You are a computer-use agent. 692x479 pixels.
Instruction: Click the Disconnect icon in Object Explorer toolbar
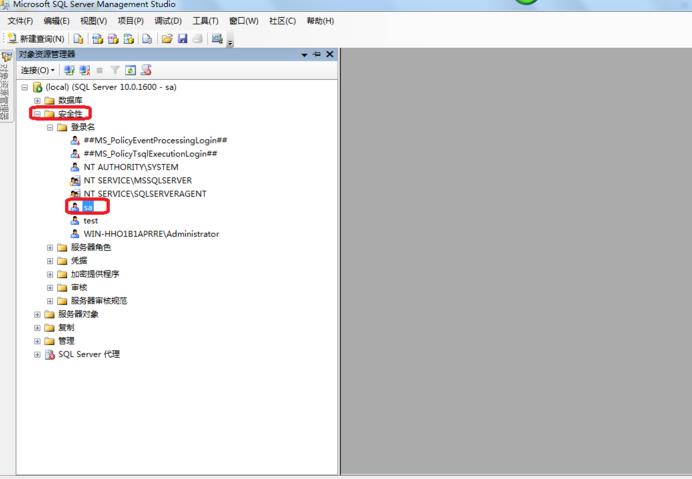[x=84, y=70]
